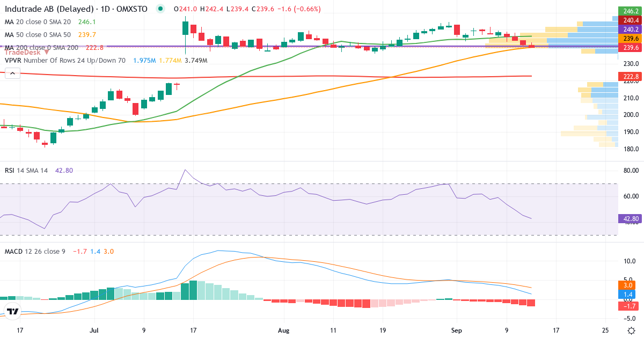Click the green 246.2 price axis label

point(629,11)
